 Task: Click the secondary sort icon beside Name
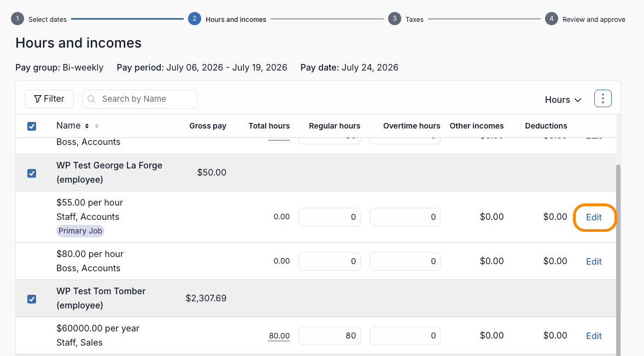97,126
